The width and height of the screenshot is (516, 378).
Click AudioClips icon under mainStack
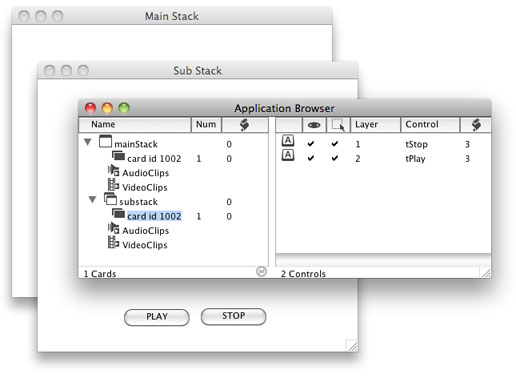pos(113,171)
